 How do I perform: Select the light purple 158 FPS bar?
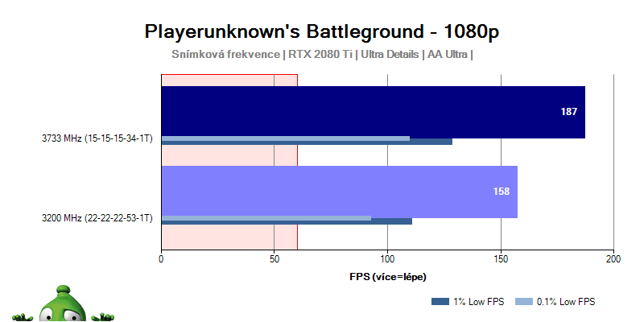pos(340,191)
